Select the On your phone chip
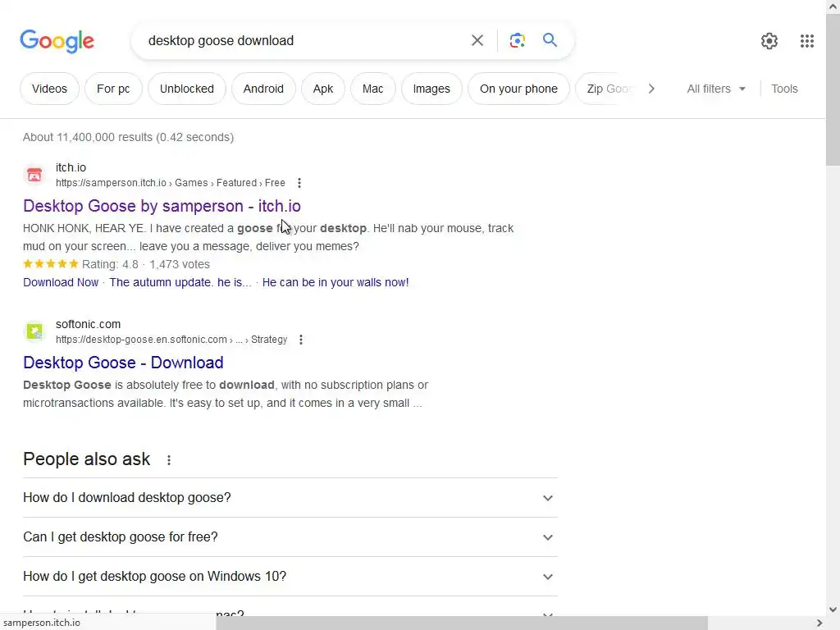This screenshot has width=840, height=630. click(518, 89)
